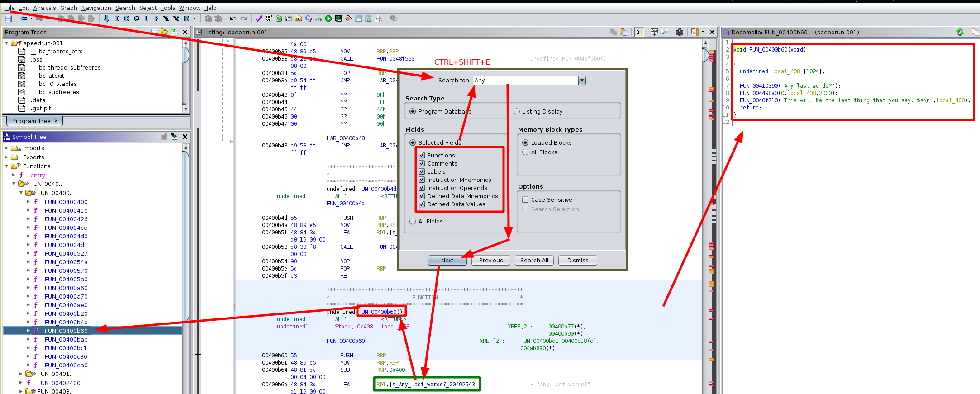Select the Listing Display radio button

point(517,111)
